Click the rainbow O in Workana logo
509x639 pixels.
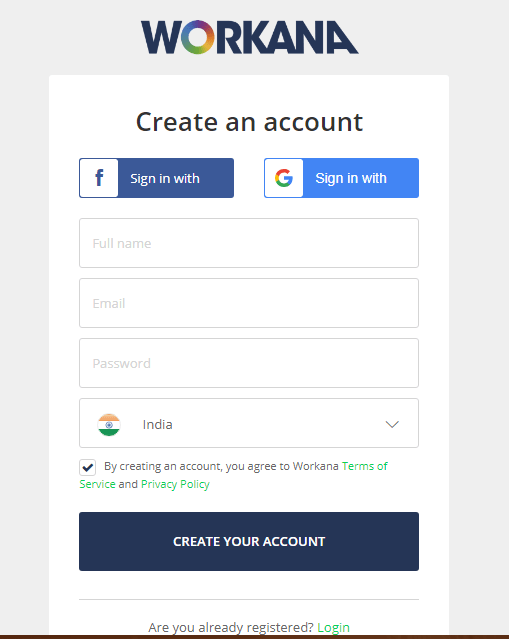(198, 37)
